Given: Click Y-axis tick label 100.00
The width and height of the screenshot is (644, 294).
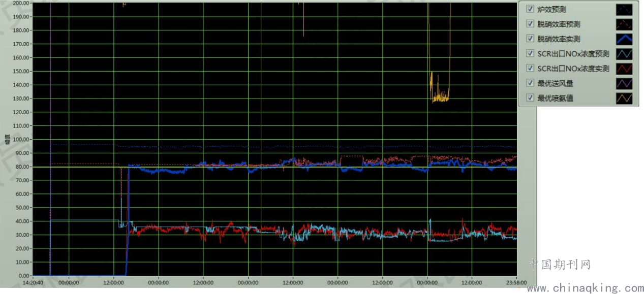Looking at the screenshot, I should click(21, 139).
